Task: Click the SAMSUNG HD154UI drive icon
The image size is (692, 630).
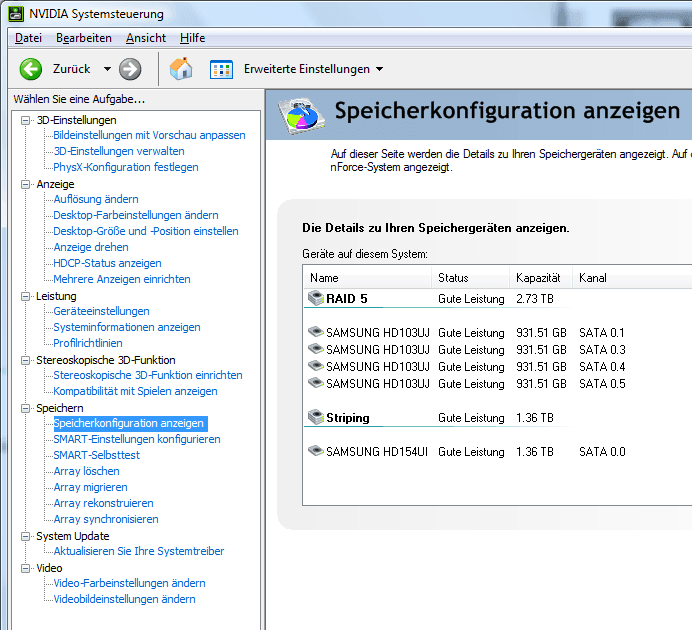Action: tap(316, 450)
